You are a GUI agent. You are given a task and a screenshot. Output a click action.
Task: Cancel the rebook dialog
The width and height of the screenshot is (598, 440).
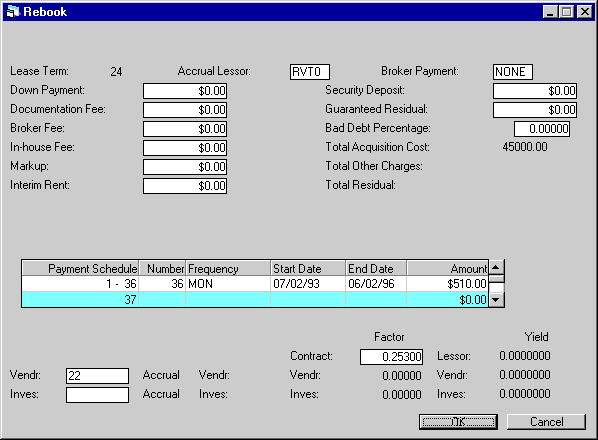coord(546,422)
